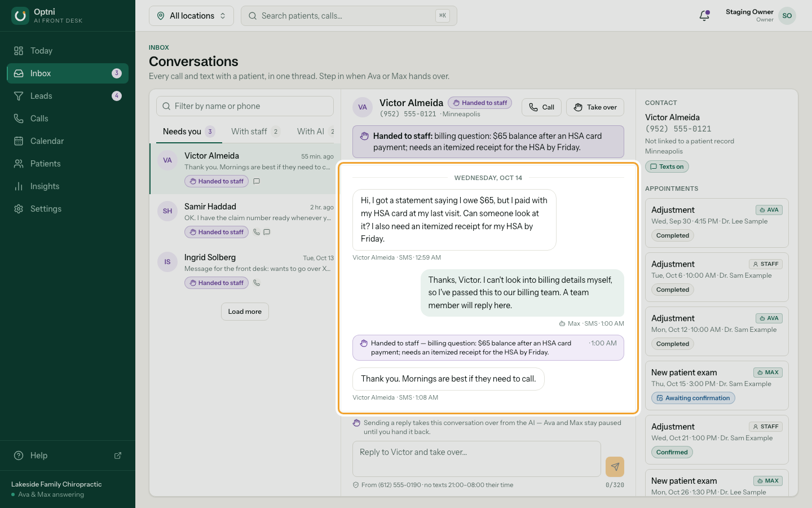Switch to the With staff tab
812x508 pixels.
(x=255, y=132)
